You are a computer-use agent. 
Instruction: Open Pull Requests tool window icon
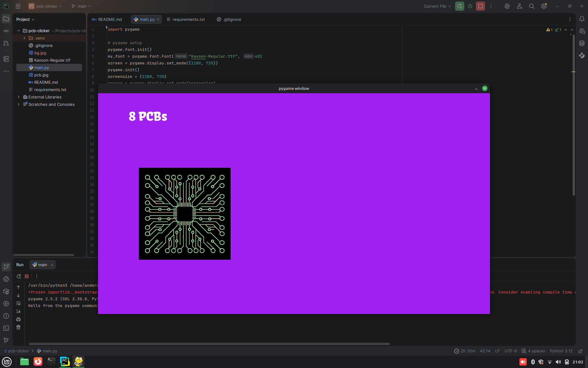(x=6, y=43)
